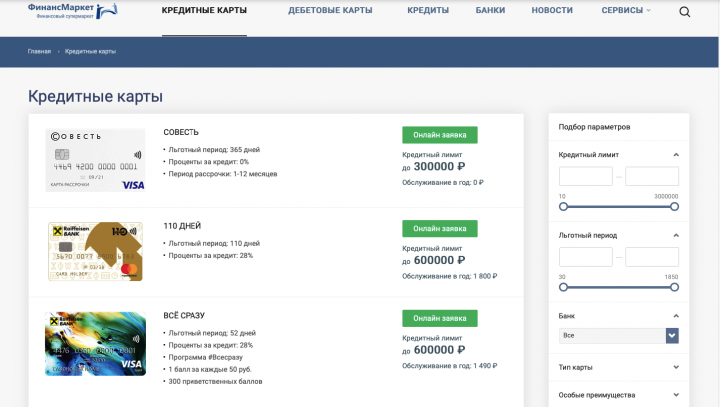
Task: Collapse the Банк filter section
Action: pyautogui.click(x=676, y=316)
